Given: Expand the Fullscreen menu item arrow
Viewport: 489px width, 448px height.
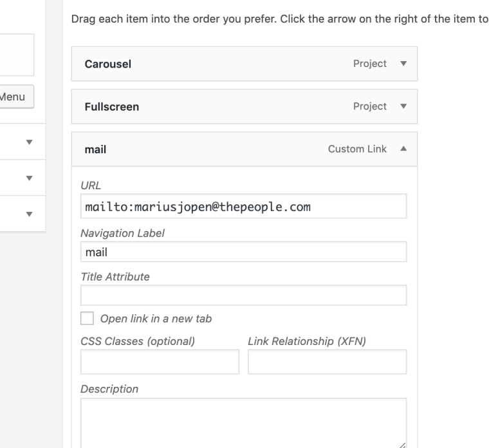Looking at the screenshot, I should 403,107.
